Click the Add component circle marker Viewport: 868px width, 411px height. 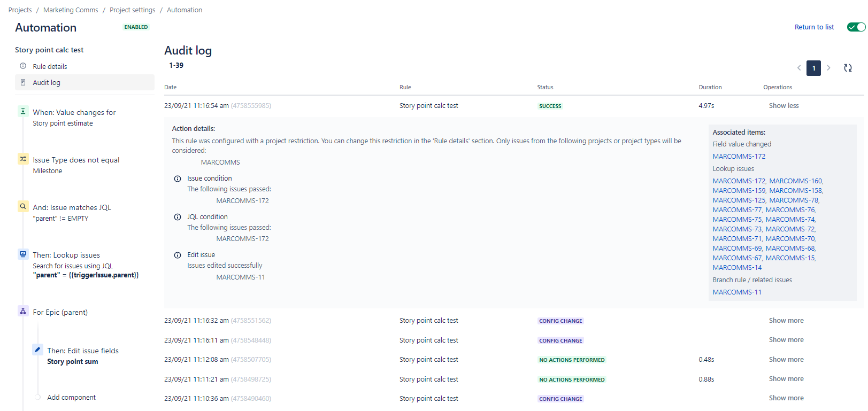point(38,397)
